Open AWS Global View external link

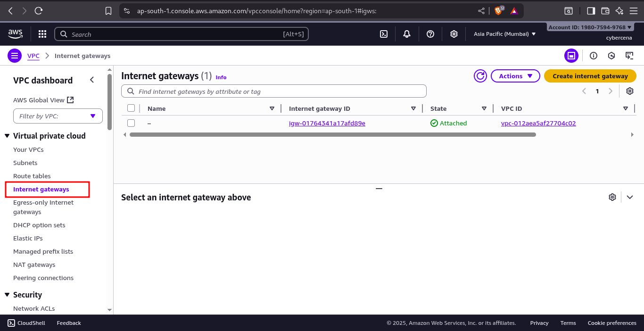pos(43,100)
